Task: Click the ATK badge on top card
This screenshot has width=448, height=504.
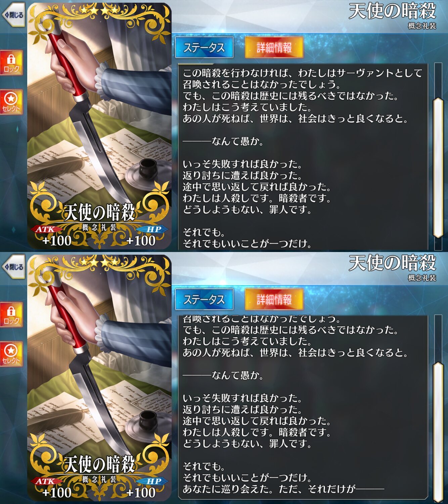Action: pyautogui.click(x=46, y=229)
